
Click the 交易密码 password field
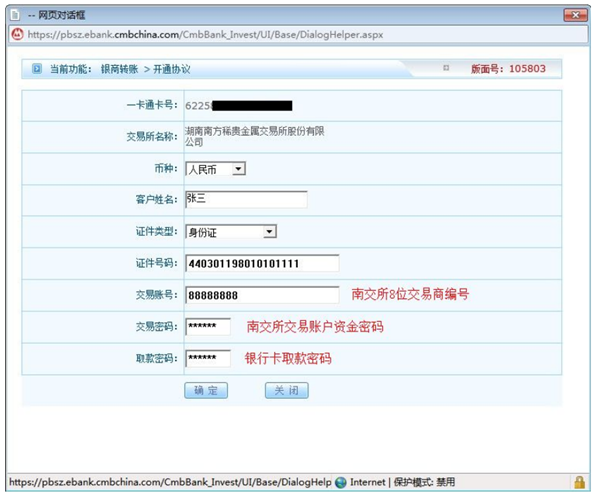[208, 327]
